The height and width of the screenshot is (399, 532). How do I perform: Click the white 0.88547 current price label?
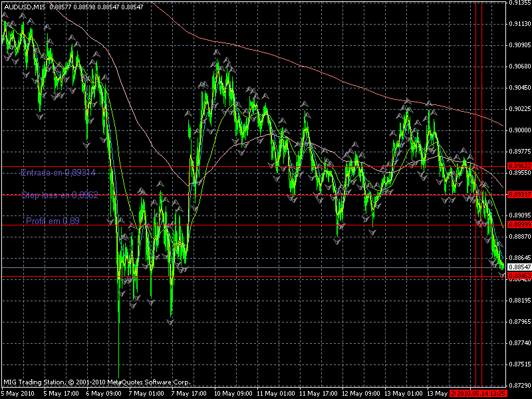(519, 267)
